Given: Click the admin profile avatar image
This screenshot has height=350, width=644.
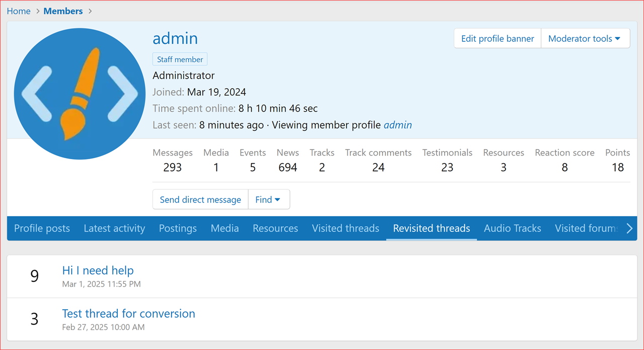Looking at the screenshot, I should (80, 94).
